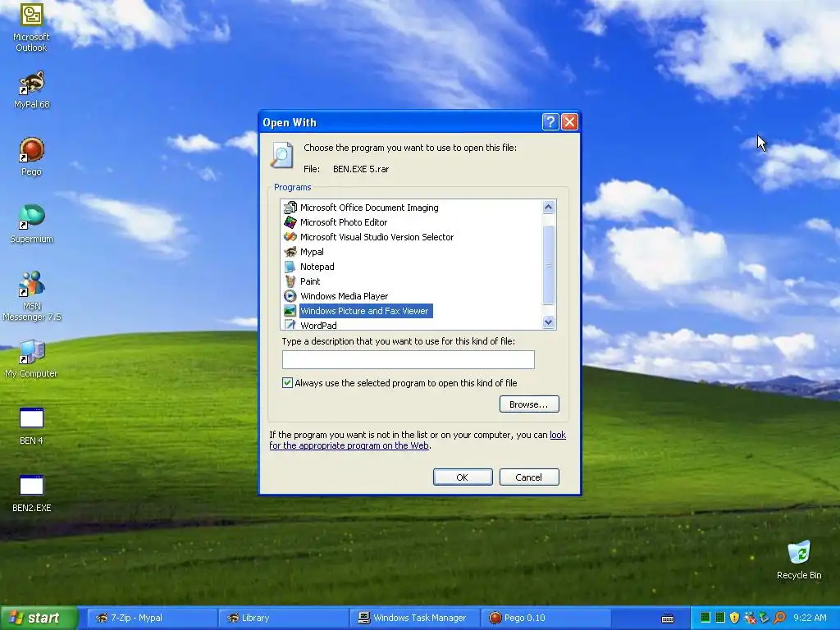Click the on-screen keyboard taskbar icon

pyautogui.click(x=668, y=619)
